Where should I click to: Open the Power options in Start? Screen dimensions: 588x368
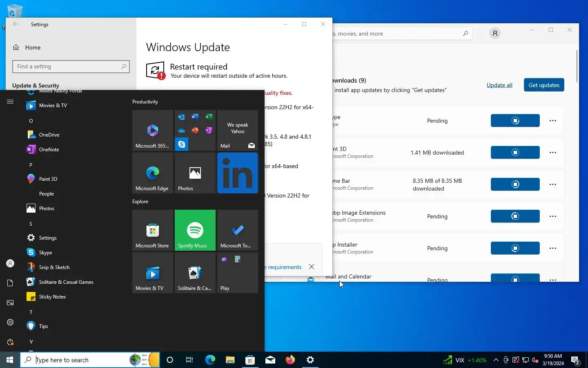[x=10, y=342]
